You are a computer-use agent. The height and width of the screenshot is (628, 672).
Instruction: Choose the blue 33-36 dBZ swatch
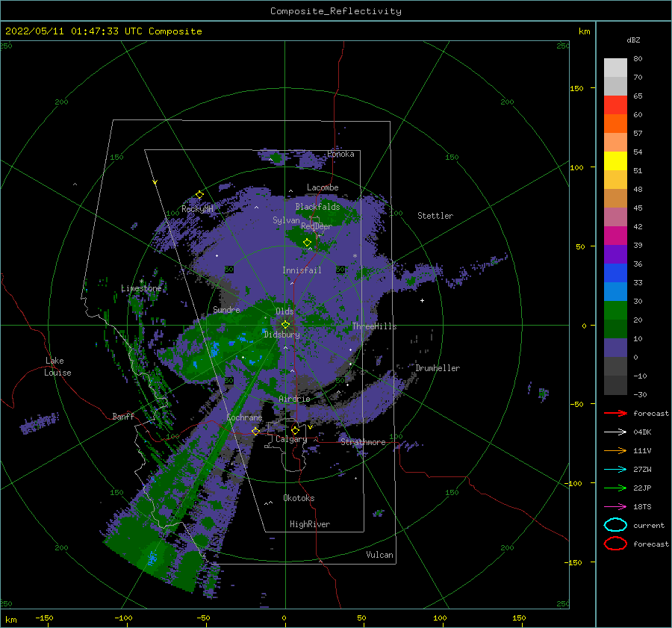tap(615, 273)
